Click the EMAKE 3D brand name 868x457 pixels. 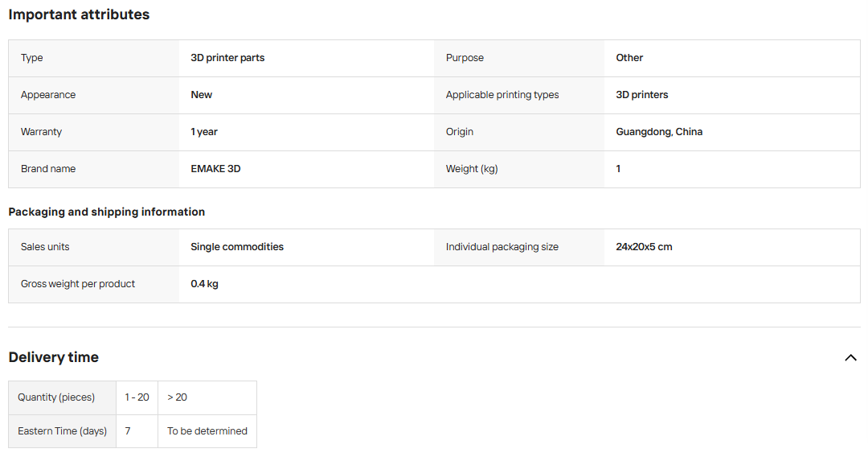[215, 169]
